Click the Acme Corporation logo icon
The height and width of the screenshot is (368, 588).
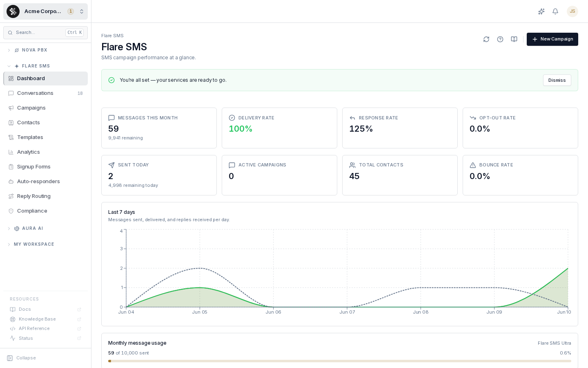(13, 11)
